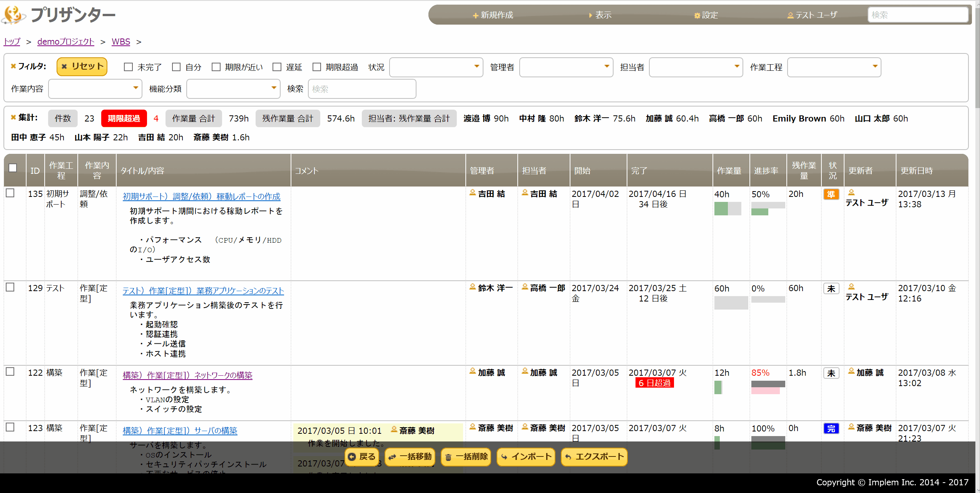Click the 40h workload bar in row 135
The height and width of the screenshot is (493, 980).
click(x=727, y=208)
